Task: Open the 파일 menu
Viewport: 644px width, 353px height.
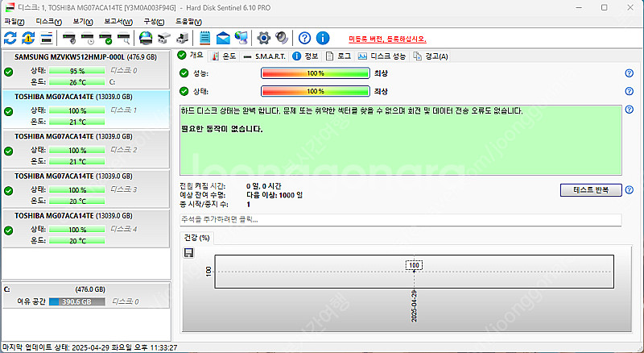Action: click(x=14, y=22)
